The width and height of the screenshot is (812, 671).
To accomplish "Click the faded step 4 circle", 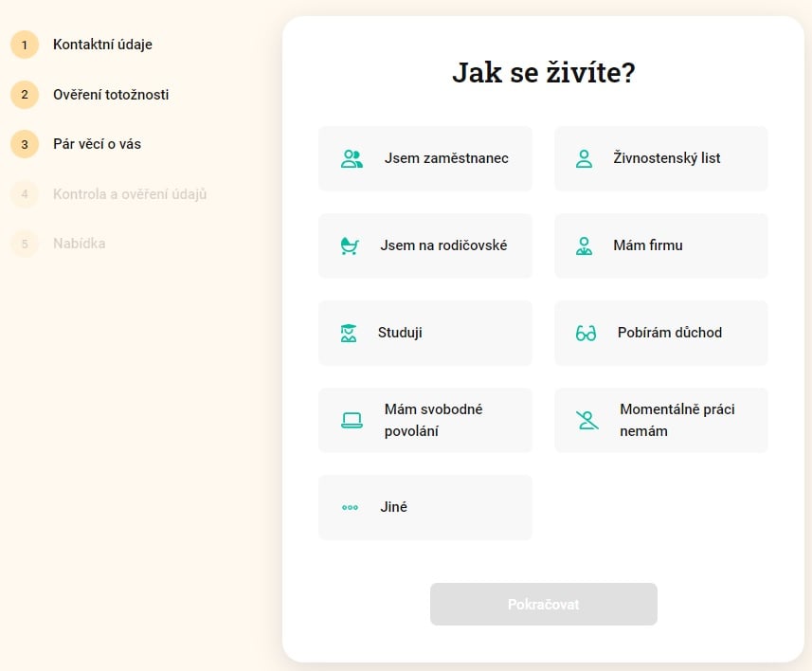I will (25, 194).
